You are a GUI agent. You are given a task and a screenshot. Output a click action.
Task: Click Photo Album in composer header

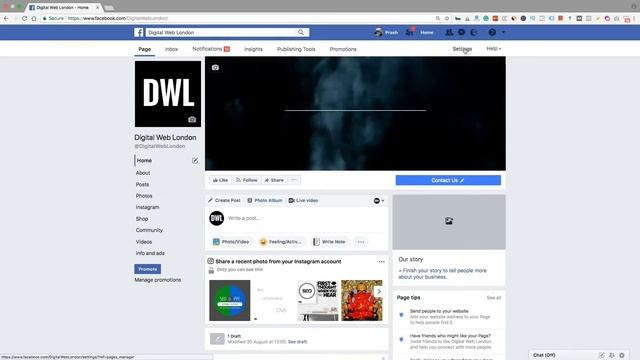pos(265,200)
